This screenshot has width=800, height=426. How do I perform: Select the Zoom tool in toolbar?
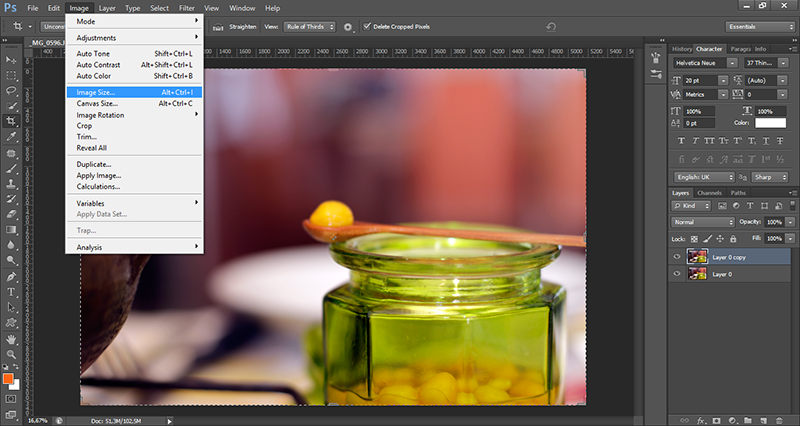pos(12,354)
